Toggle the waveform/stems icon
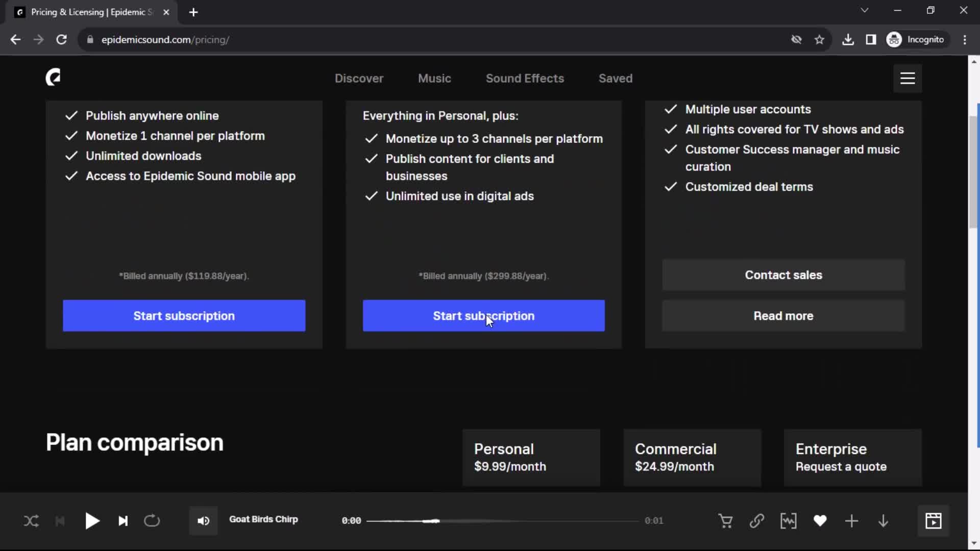Screen dimensions: 980x551 [x=788, y=520]
